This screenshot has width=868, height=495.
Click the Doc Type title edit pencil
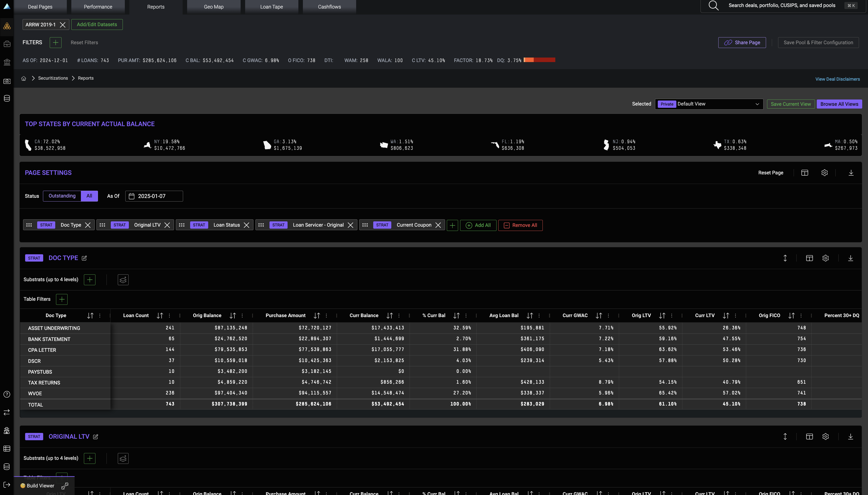84,258
